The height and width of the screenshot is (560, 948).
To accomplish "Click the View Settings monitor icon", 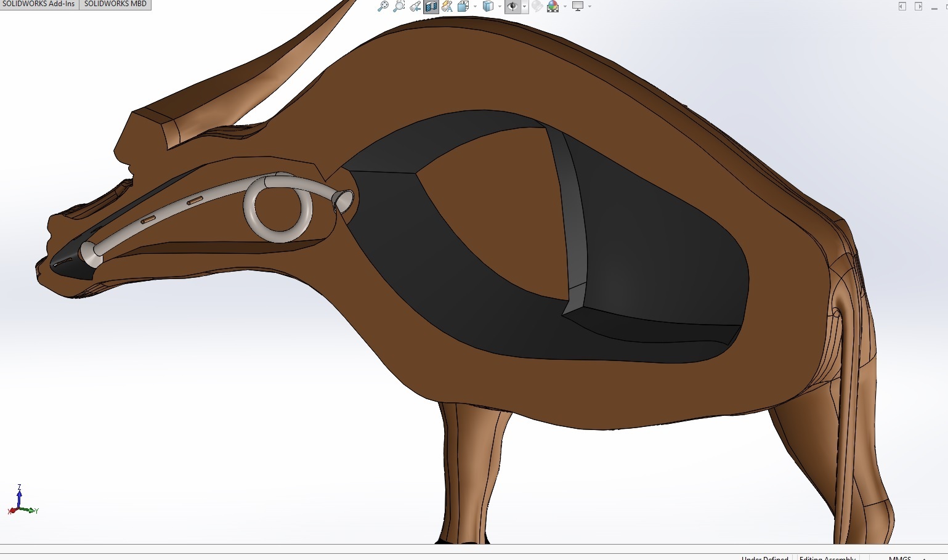I will point(578,6).
